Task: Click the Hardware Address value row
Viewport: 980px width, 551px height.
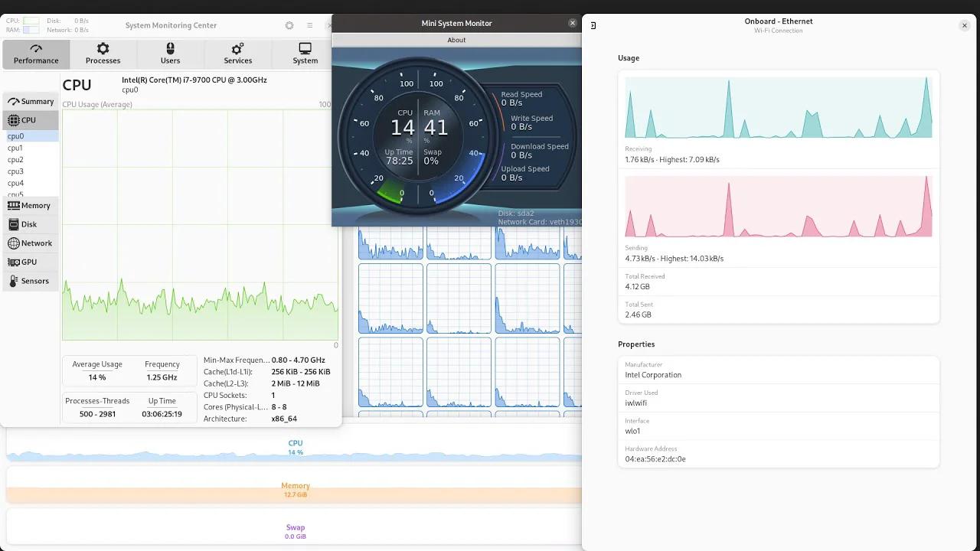Action: (778, 454)
